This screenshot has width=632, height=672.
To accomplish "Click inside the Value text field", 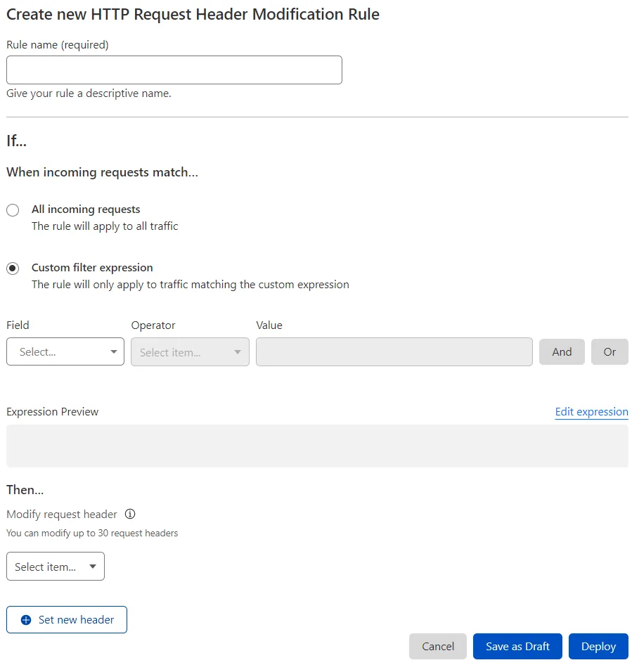I will click(x=394, y=351).
